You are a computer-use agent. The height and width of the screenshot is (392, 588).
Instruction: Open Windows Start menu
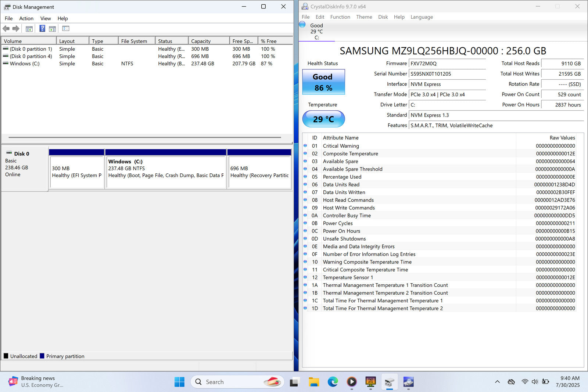coord(179,382)
